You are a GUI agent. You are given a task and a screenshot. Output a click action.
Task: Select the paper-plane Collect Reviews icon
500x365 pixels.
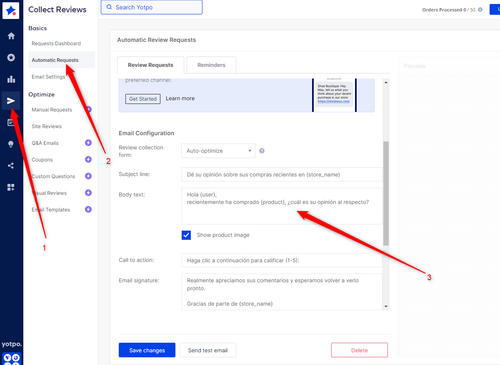(x=11, y=101)
